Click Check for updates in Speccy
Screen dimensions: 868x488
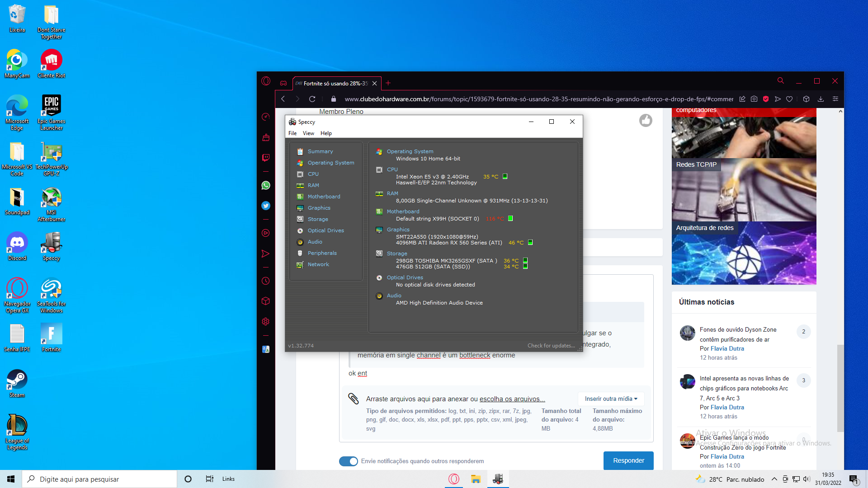click(x=551, y=346)
